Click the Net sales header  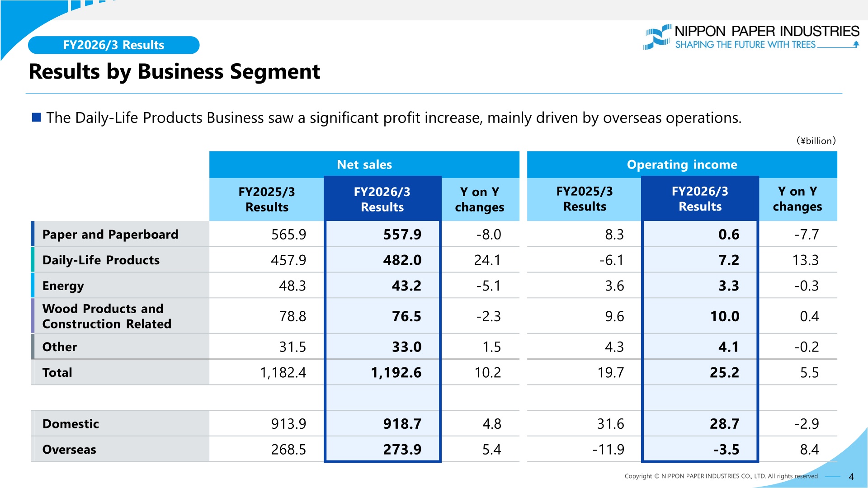coord(364,164)
